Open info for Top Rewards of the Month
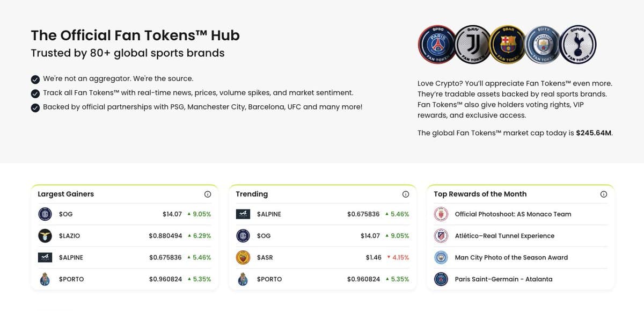The height and width of the screenshot is (311, 644). click(603, 194)
